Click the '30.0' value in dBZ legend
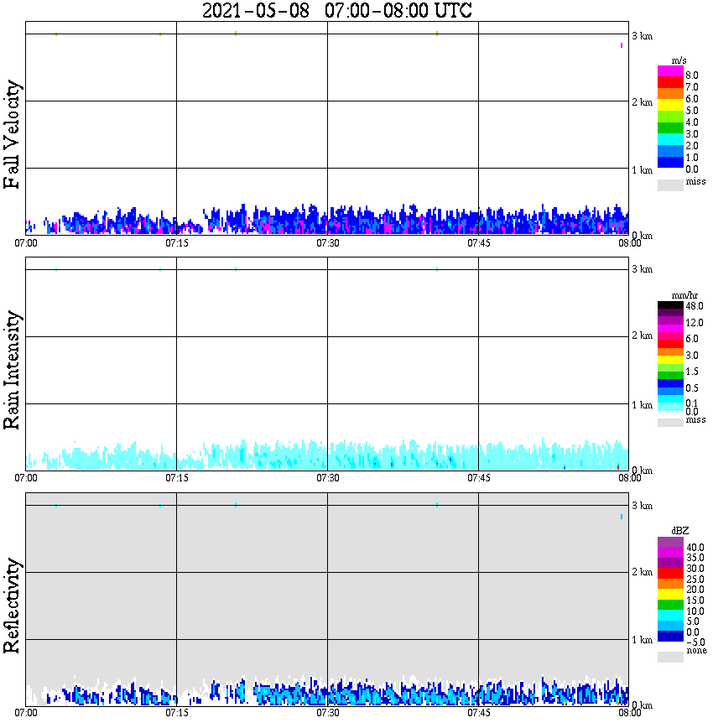Image resolution: width=713 pixels, height=728 pixels. tap(695, 569)
